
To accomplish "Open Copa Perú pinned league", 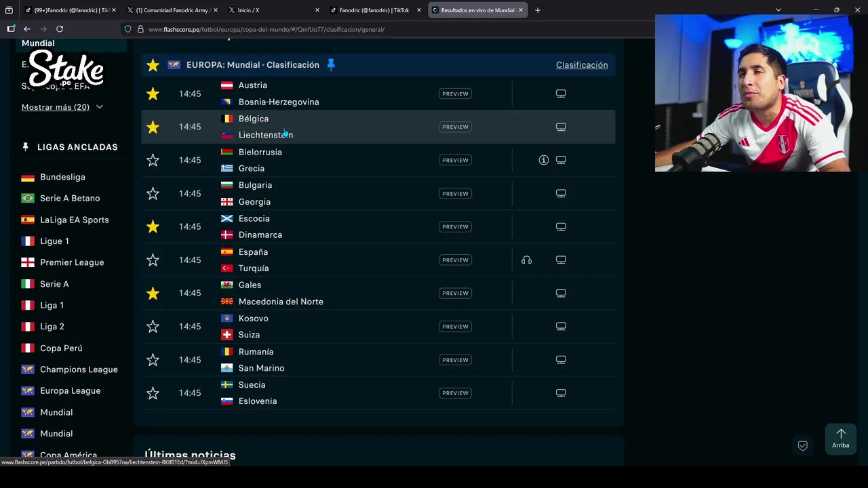I will (61, 348).
